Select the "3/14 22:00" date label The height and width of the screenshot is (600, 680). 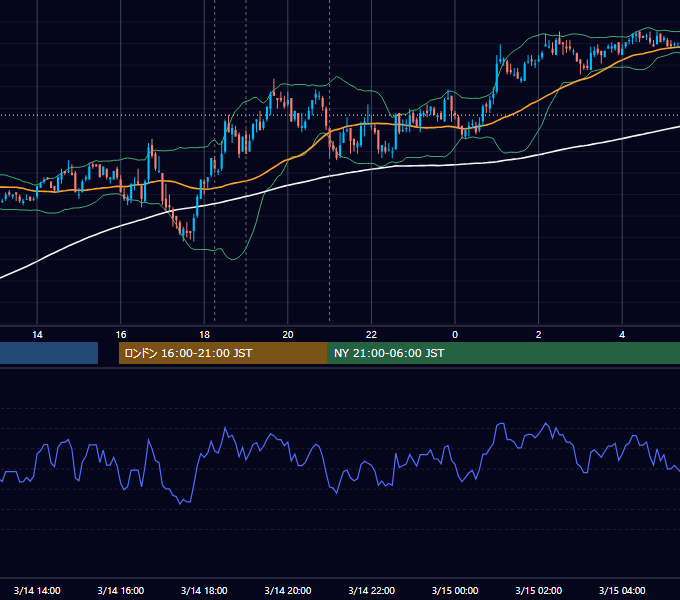click(x=371, y=590)
